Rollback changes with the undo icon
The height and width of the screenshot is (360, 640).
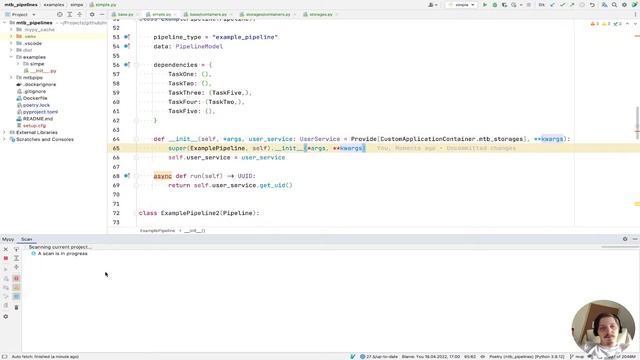[x=592, y=5]
